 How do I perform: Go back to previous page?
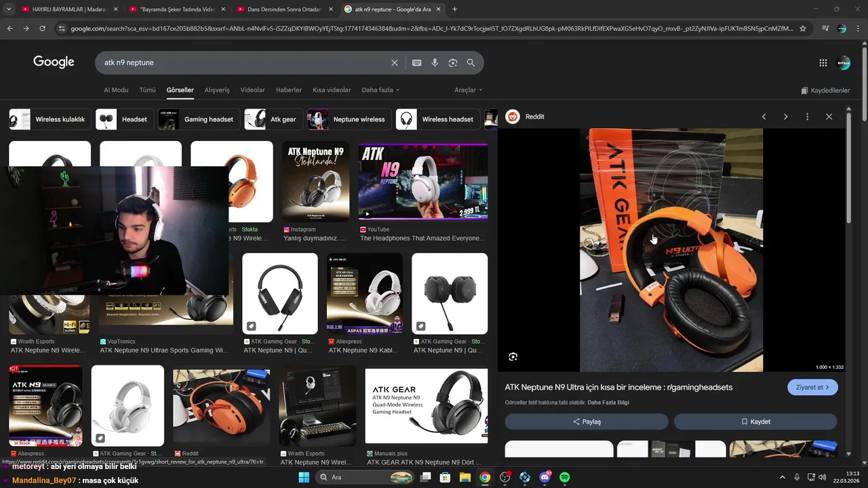point(9,28)
